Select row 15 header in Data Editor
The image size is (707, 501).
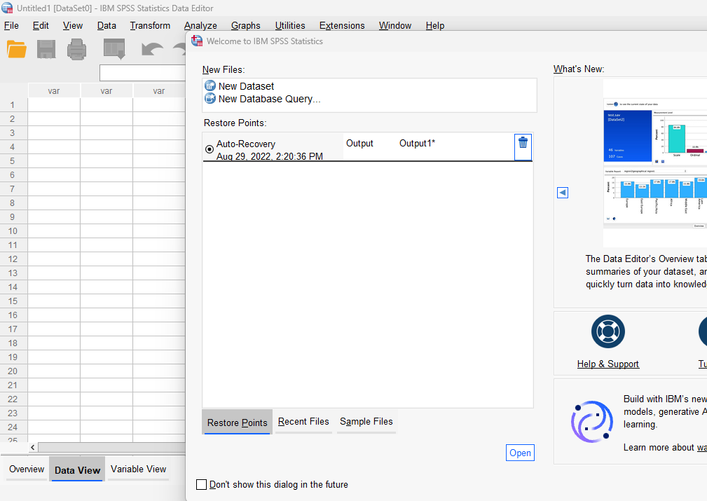[x=13, y=301]
